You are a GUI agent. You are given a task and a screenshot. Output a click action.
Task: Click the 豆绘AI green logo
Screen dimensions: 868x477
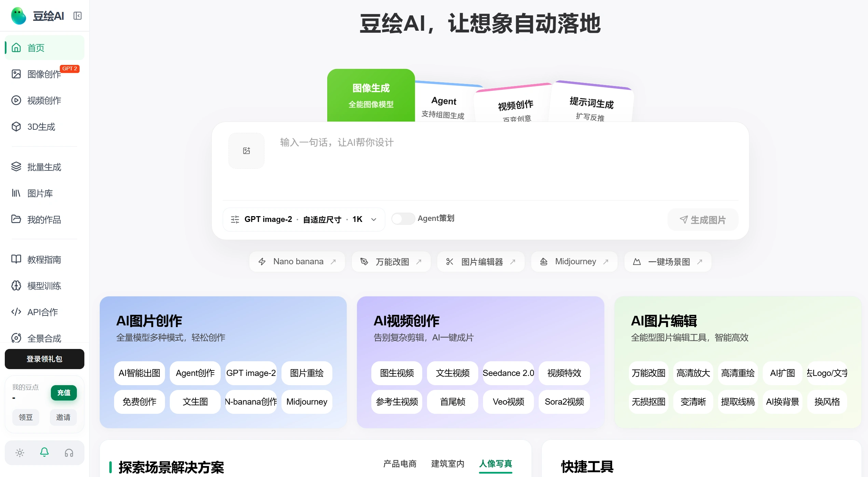click(18, 16)
